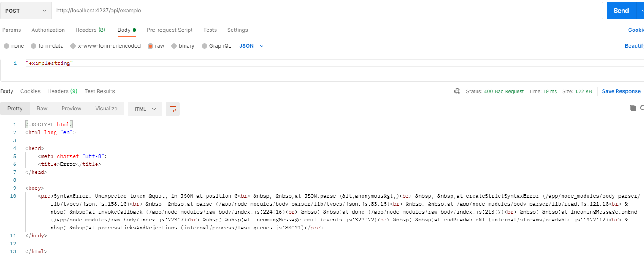Click the Send button
This screenshot has width=644, height=259.
(621, 11)
